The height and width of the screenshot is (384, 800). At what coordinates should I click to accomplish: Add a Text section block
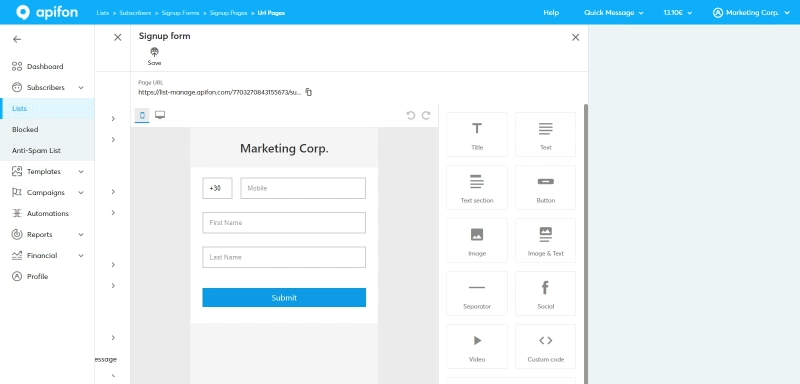coord(477,188)
